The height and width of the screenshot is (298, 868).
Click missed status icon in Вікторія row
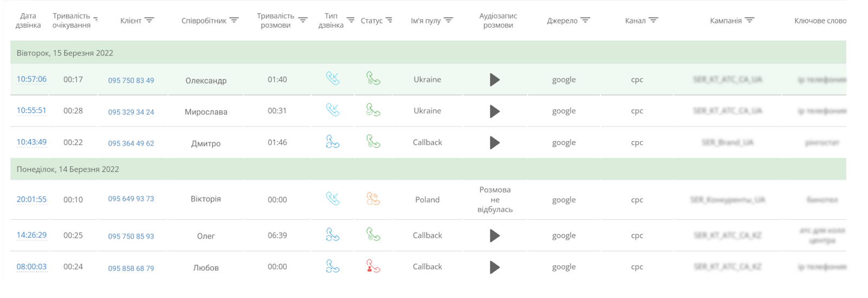(x=373, y=199)
